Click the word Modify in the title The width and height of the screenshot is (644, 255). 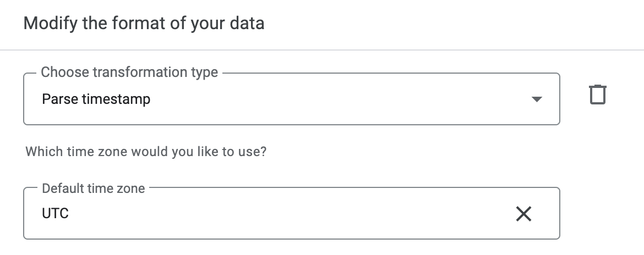pos(46,24)
